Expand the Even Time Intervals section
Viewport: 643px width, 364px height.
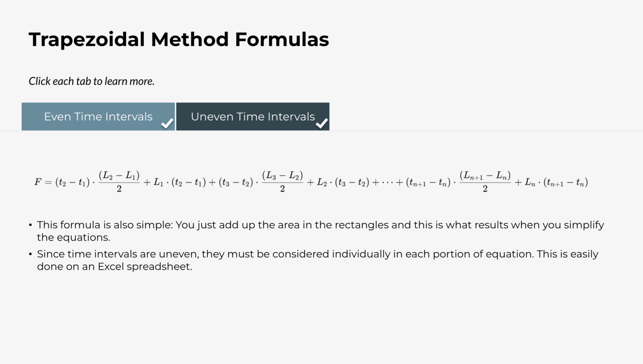(98, 116)
